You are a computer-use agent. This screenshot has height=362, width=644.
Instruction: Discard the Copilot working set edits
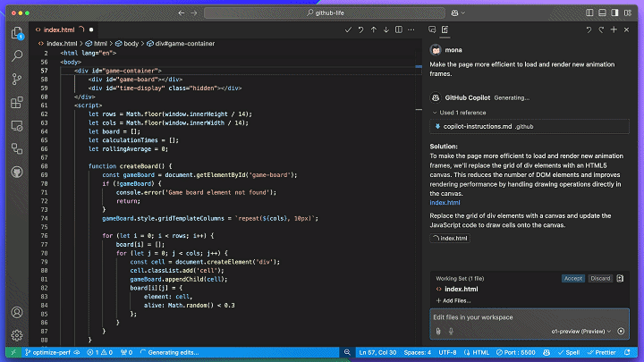tap(600, 278)
